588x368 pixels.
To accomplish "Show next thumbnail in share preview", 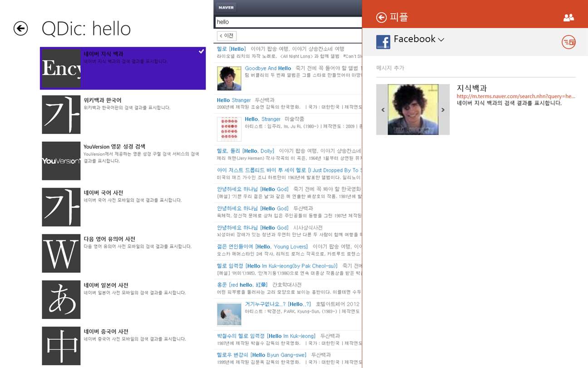I will pyautogui.click(x=443, y=109).
